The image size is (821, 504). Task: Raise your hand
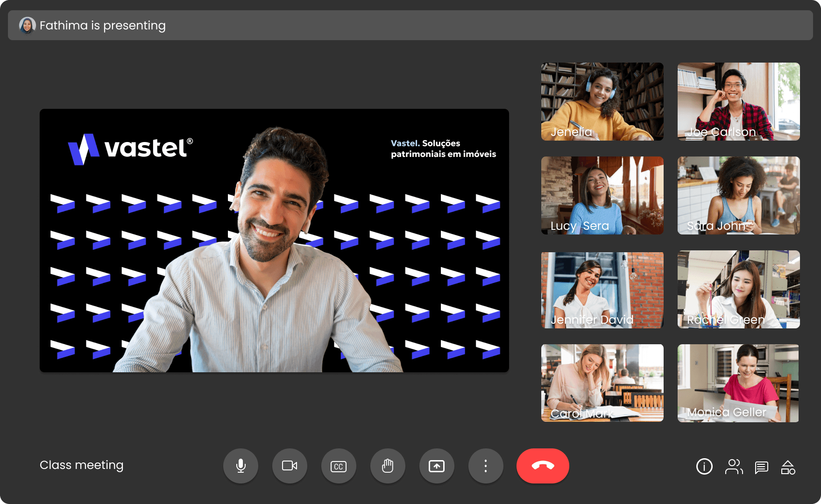(388, 466)
